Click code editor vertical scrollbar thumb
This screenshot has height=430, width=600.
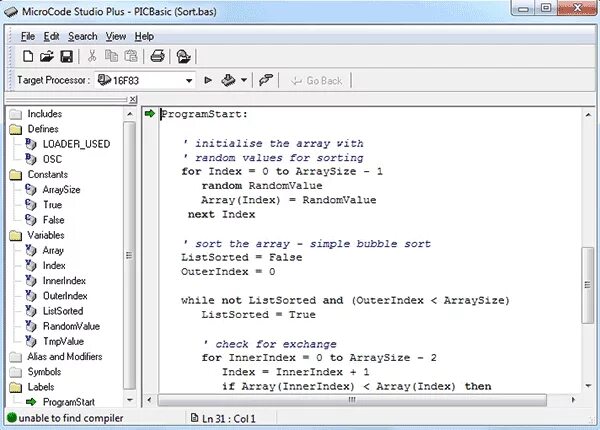(x=588, y=285)
